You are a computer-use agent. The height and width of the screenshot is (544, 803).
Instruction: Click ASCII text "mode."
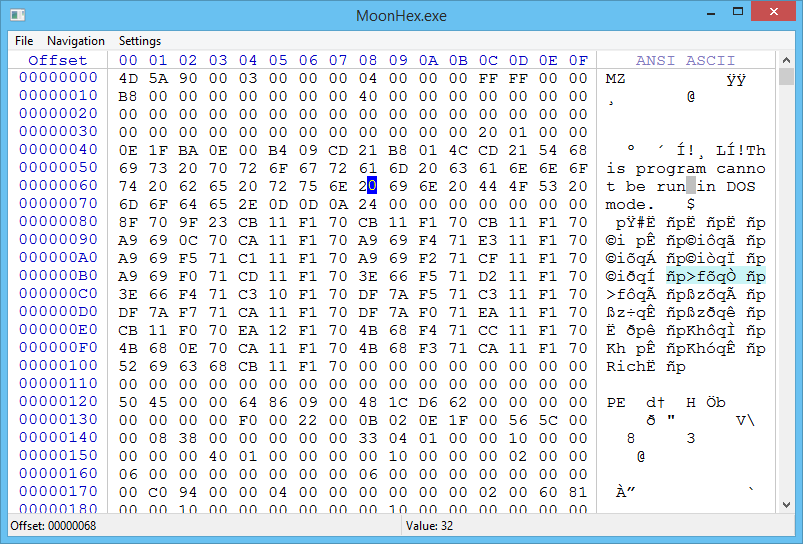click(630, 204)
